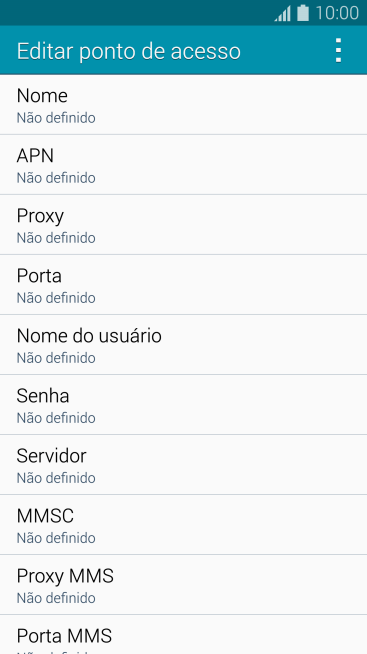Edit the MMSC entry
Viewport: 367px width, 654px height.
click(x=184, y=525)
